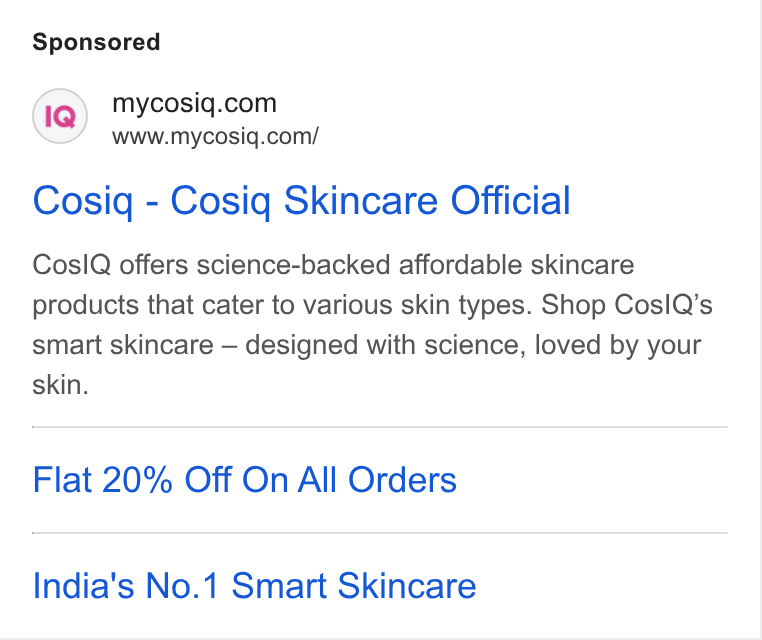This screenshot has width=762, height=640.
Task: Open the Cosiq Skincare Official headline link
Action: 301,201
